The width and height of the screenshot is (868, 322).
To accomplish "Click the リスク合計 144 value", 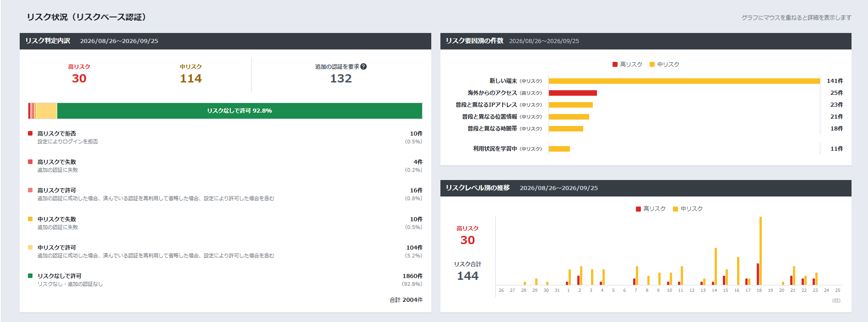I will click(467, 276).
